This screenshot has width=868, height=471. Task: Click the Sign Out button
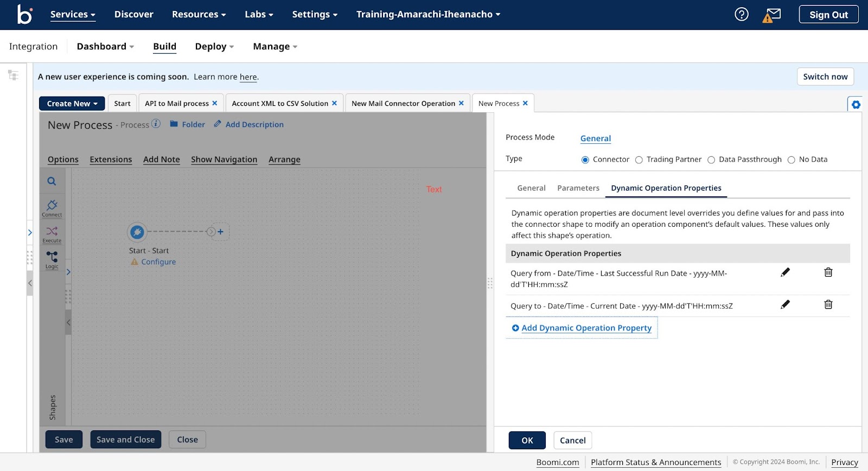coord(828,15)
